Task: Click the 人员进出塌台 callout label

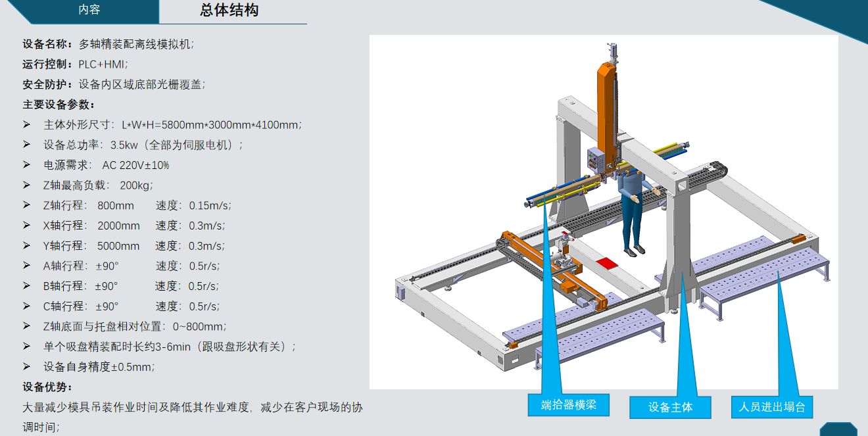Action: [x=772, y=406]
